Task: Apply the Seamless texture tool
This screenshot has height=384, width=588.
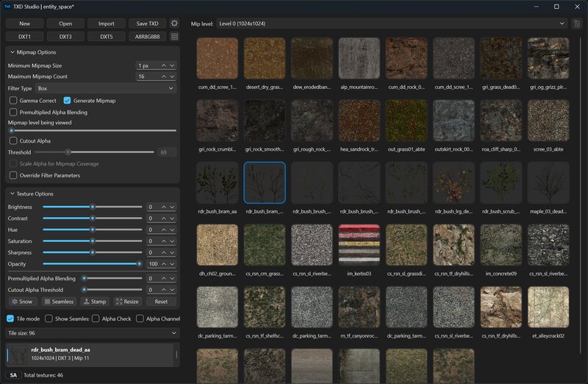Action: click(x=59, y=302)
